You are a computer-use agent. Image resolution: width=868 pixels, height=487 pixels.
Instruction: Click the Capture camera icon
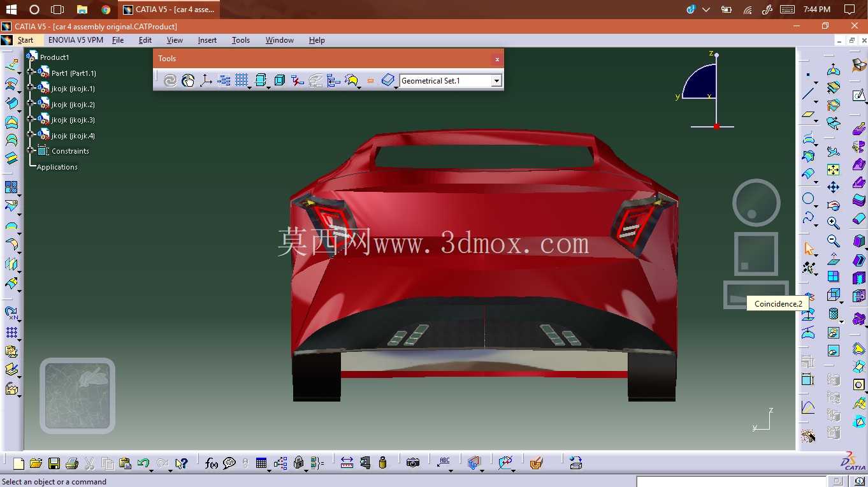[413, 463]
